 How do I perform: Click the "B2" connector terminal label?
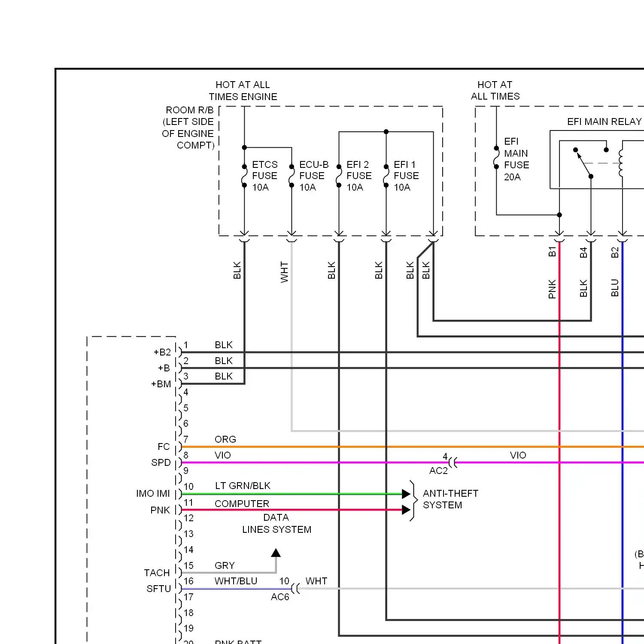click(x=615, y=252)
